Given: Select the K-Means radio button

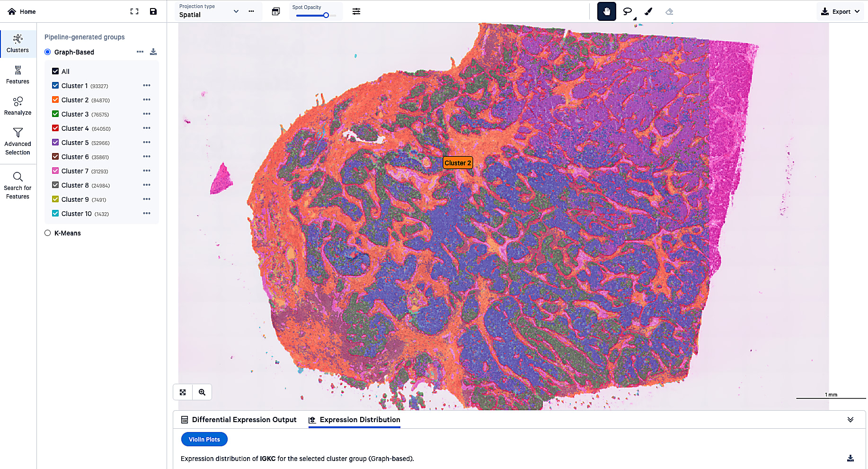Looking at the screenshot, I should (47, 233).
